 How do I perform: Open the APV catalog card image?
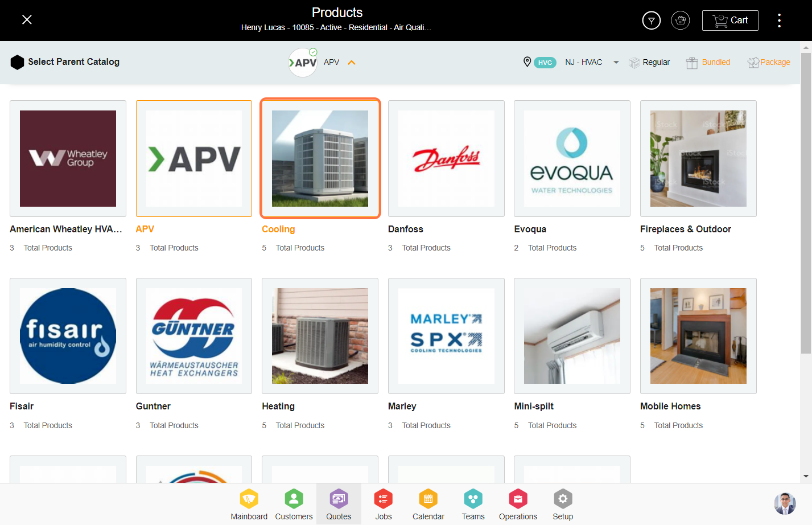[x=194, y=159]
